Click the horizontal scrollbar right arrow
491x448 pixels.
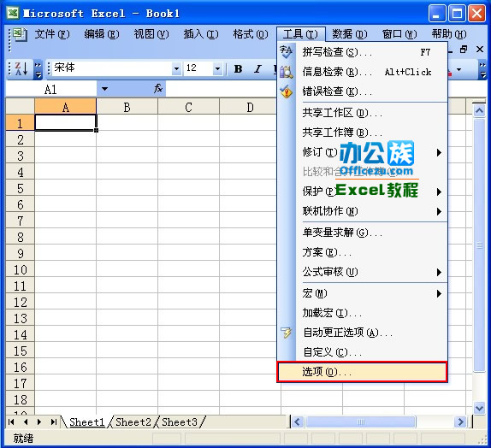coord(460,422)
